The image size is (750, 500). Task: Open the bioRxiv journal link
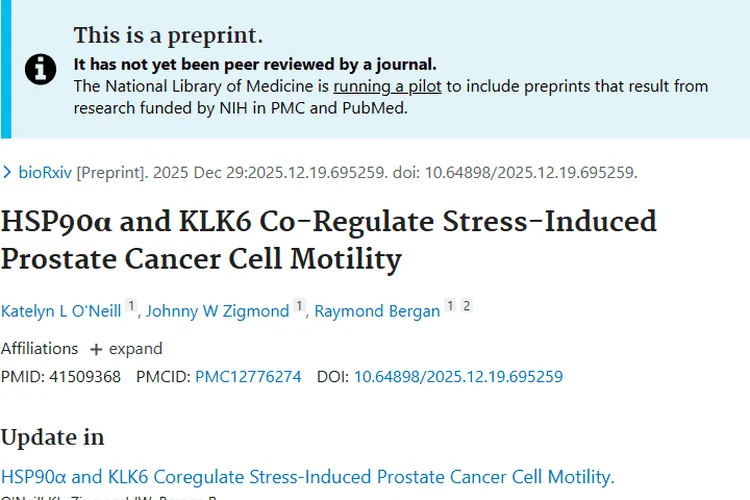tap(45, 172)
